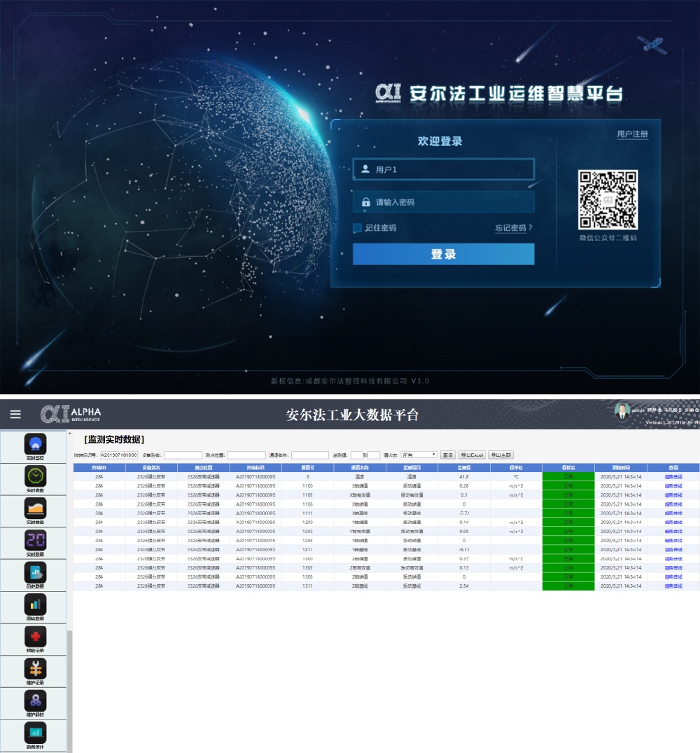Click the channel name input field
Image resolution: width=700 pixels, height=753 pixels.
click(x=310, y=455)
